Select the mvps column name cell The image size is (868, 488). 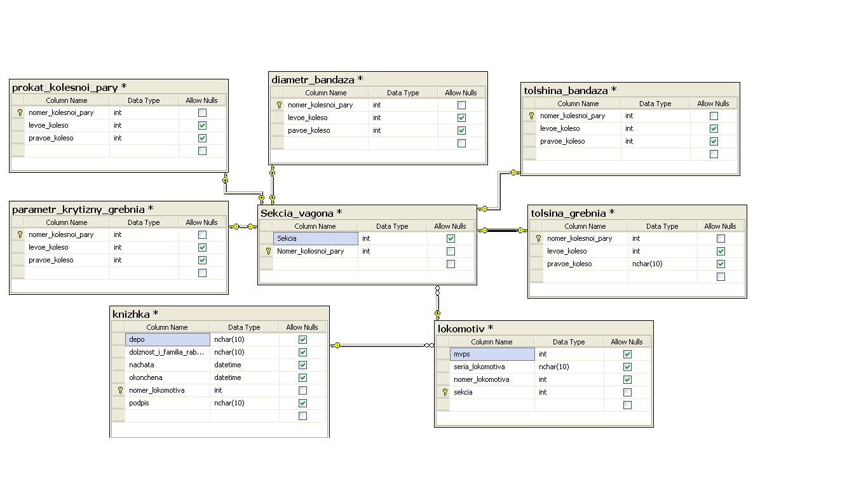pos(492,354)
